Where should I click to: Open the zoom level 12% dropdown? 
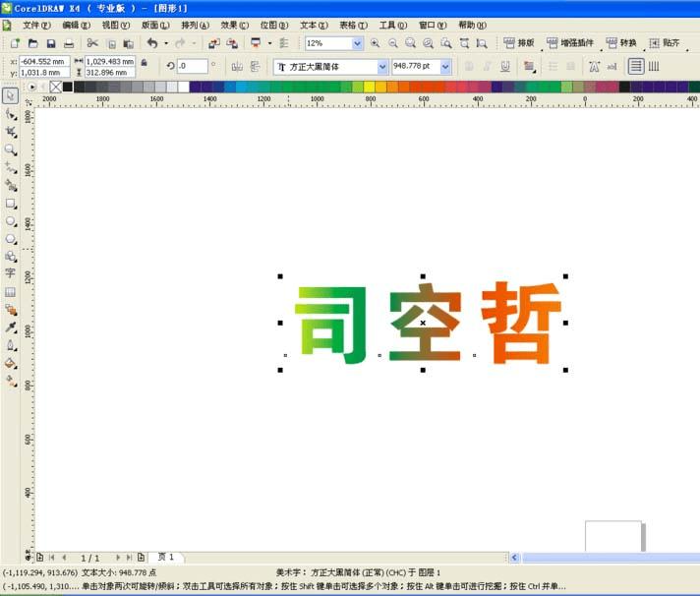coord(357,43)
